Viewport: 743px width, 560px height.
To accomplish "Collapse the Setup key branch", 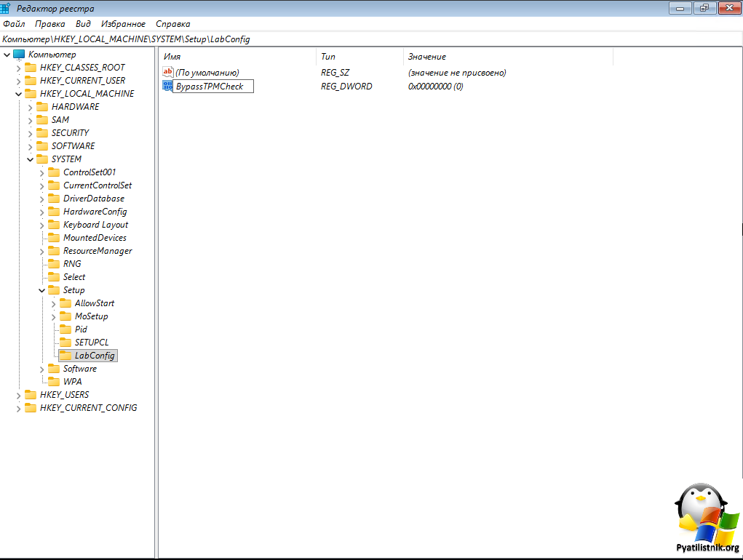I will pyautogui.click(x=42, y=290).
